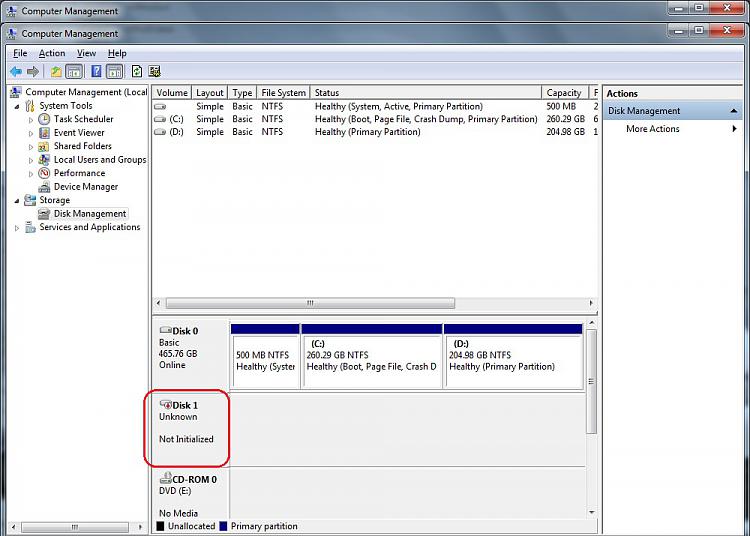Image resolution: width=750 pixels, height=536 pixels.
Task: Click the CD-ROM 0 drive icon
Action: coord(165,478)
